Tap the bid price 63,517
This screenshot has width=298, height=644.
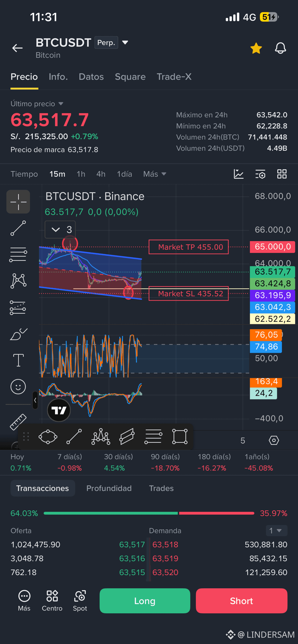tap(132, 544)
